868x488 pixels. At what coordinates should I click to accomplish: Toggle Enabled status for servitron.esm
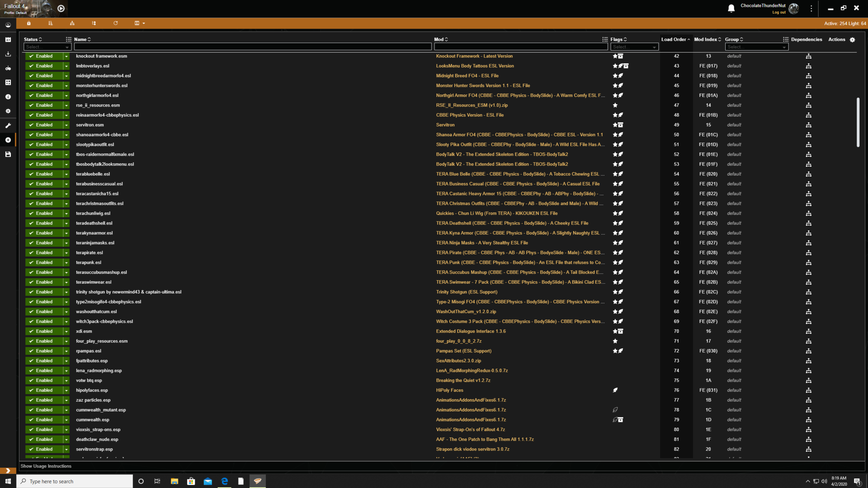44,125
